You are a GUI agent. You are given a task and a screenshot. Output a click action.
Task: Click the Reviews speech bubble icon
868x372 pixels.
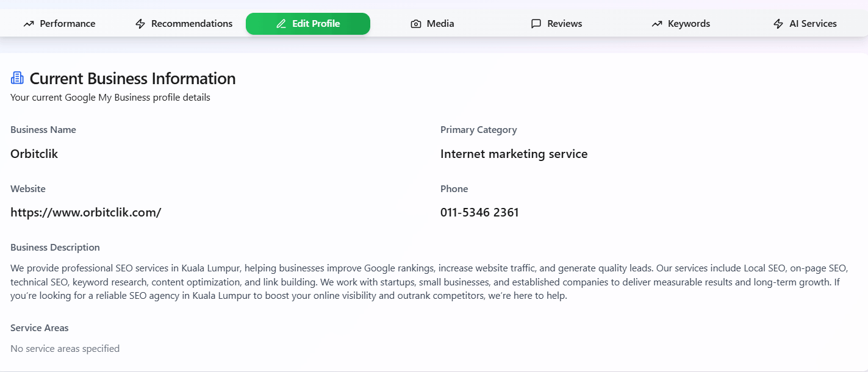point(536,24)
